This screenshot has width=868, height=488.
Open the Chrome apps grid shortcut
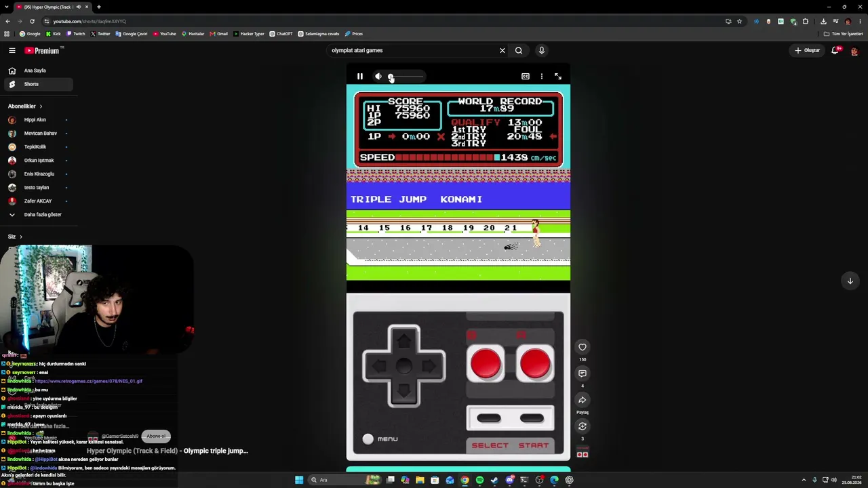pyautogui.click(x=7, y=34)
